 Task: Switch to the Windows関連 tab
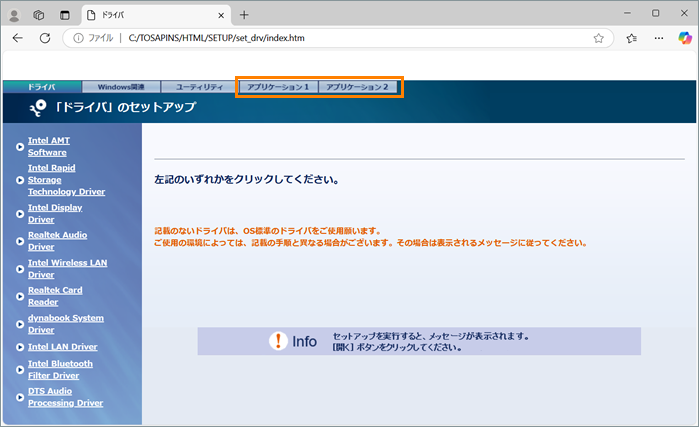click(x=121, y=87)
